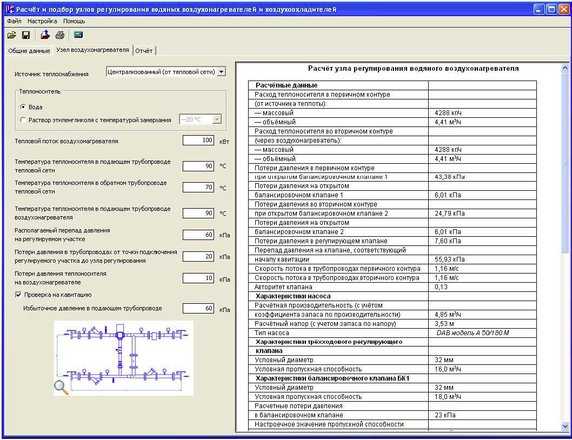The width and height of the screenshot is (572, 440).
Task: Select the ethylene glycol solution radio button
Action: click(x=23, y=120)
